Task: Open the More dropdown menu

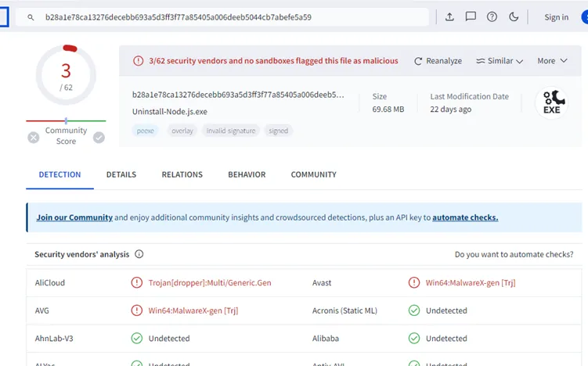Action: coord(550,61)
